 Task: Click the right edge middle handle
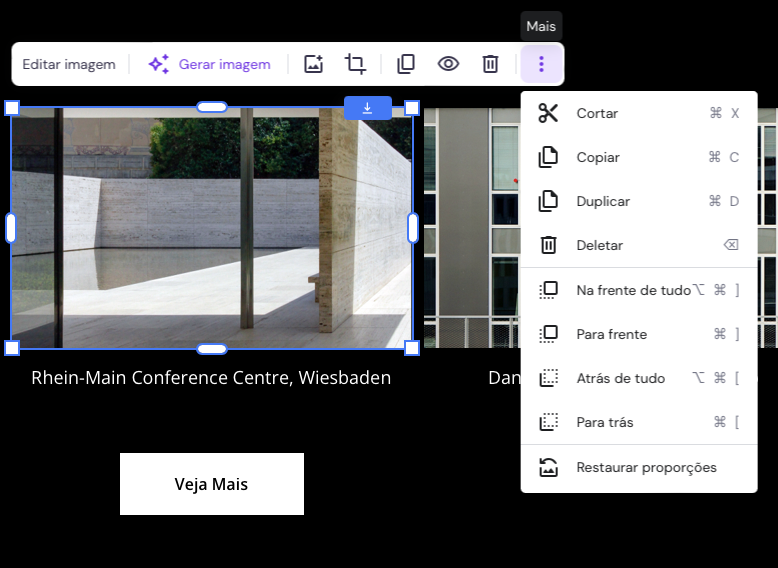coord(413,228)
